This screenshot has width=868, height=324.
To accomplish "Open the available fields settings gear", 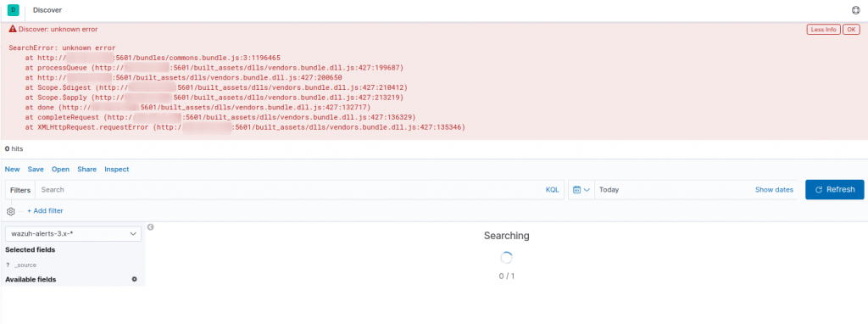I will point(134,279).
